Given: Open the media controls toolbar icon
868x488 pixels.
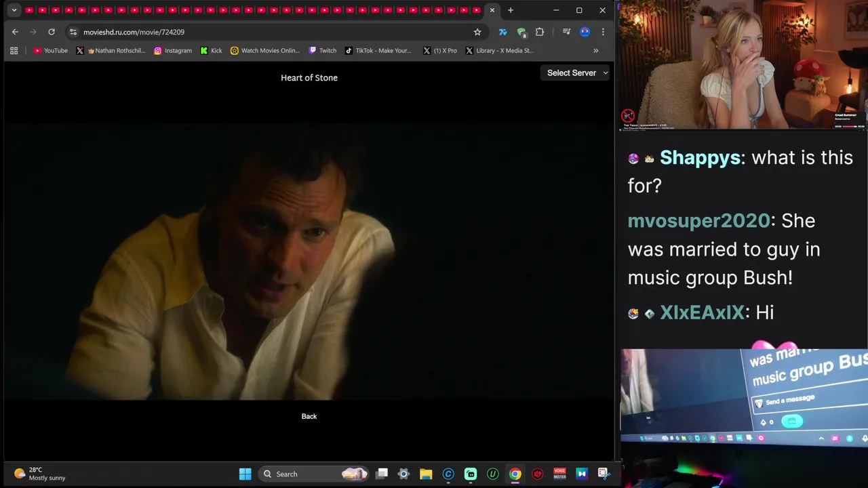Looking at the screenshot, I should point(566,32).
